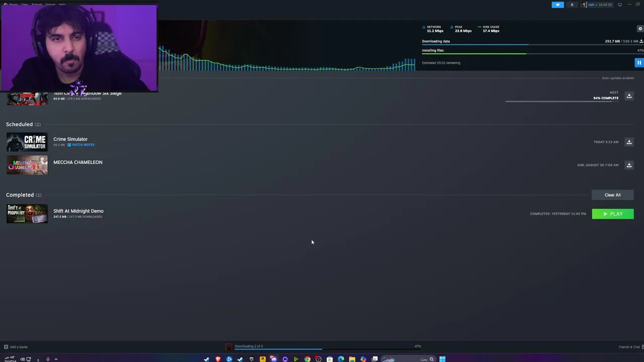Open Crime Simulator game thumbnail
Viewport: 644px width, 362px height.
click(x=27, y=142)
